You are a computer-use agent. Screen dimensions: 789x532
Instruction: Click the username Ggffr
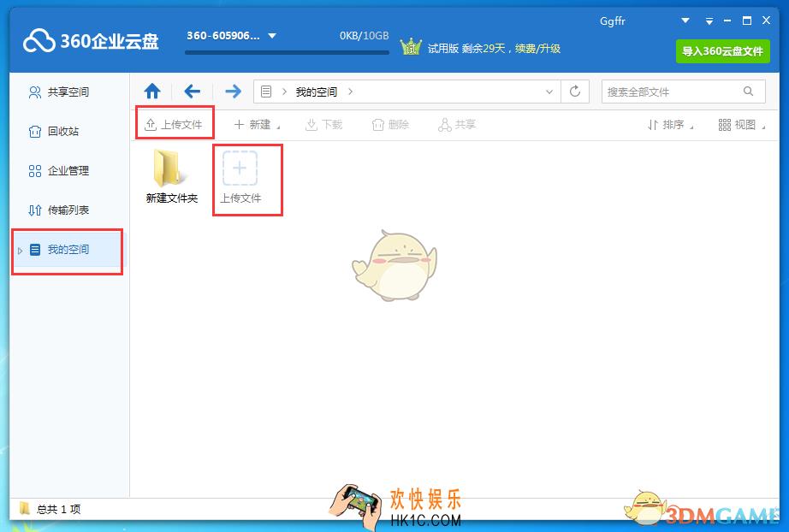(x=613, y=21)
